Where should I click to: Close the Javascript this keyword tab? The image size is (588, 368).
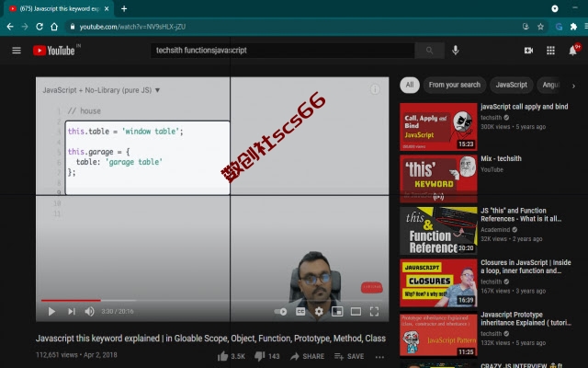click(x=107, y=8)
